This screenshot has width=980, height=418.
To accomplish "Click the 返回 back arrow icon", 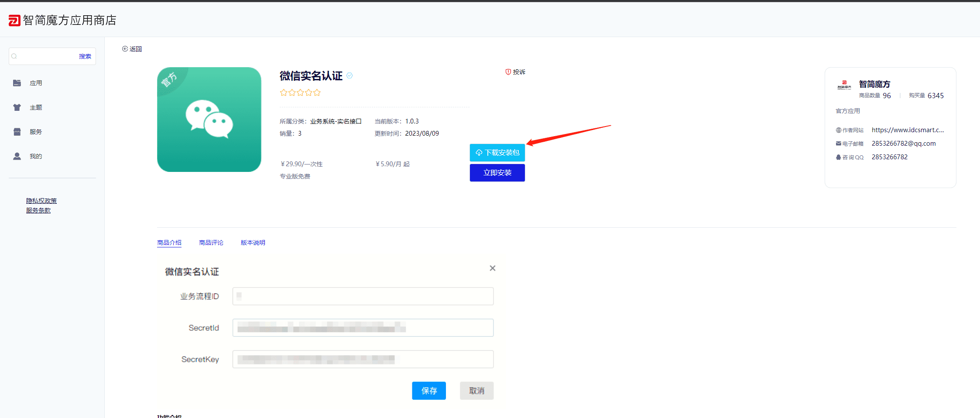I will [x=125, y=49].
